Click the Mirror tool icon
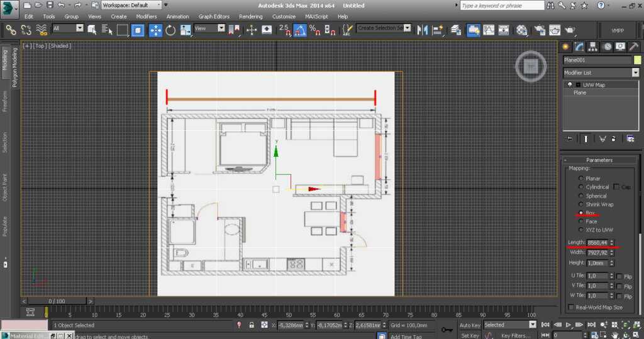 (423, 30)
